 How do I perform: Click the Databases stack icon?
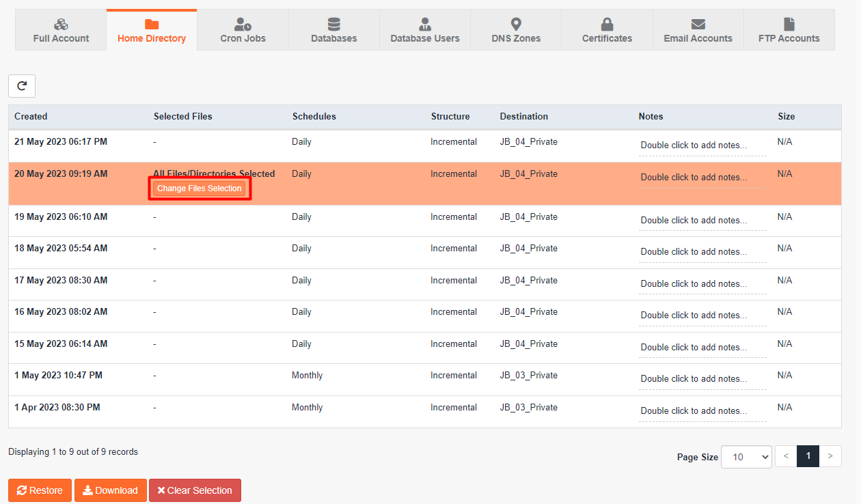pyautogui.click(x=334, y=25)
